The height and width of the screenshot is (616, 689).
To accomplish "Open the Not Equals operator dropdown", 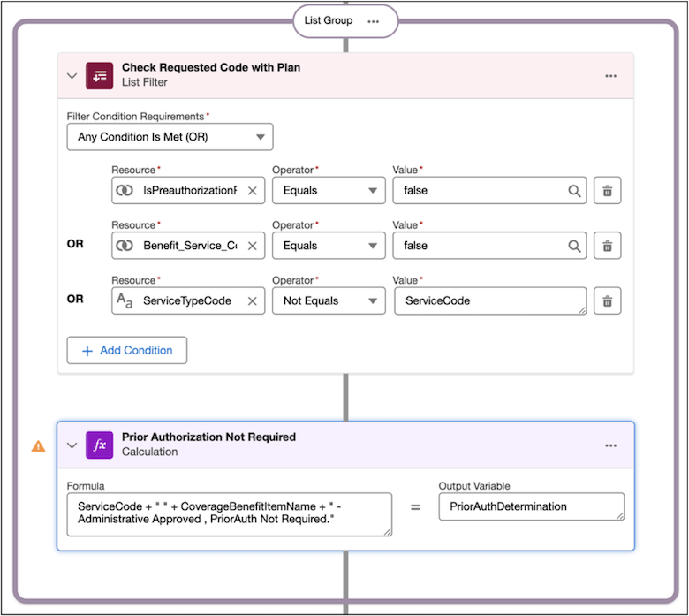I will [329, 301].
